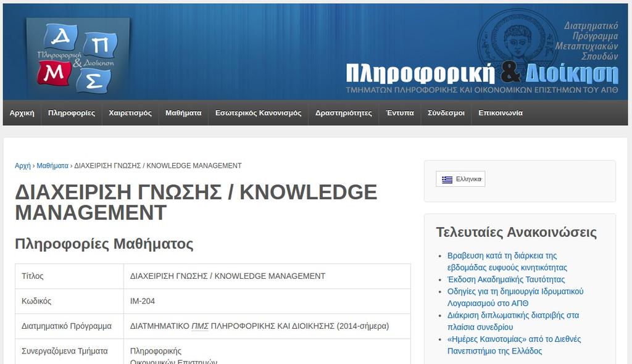Open announcement Έκδοση Ακαδημαϊκής Ταυτότητας
The width and height of the screenshot is (632, 364).
click(x=506, y=279)
